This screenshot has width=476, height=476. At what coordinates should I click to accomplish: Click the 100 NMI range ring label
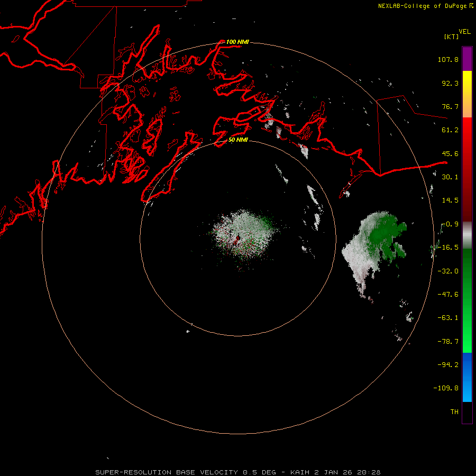click(x=237, y=42)
